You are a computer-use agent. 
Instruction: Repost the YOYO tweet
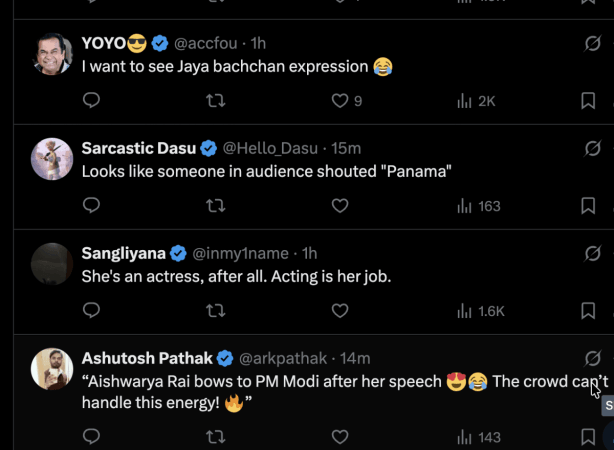coord(215,100)
